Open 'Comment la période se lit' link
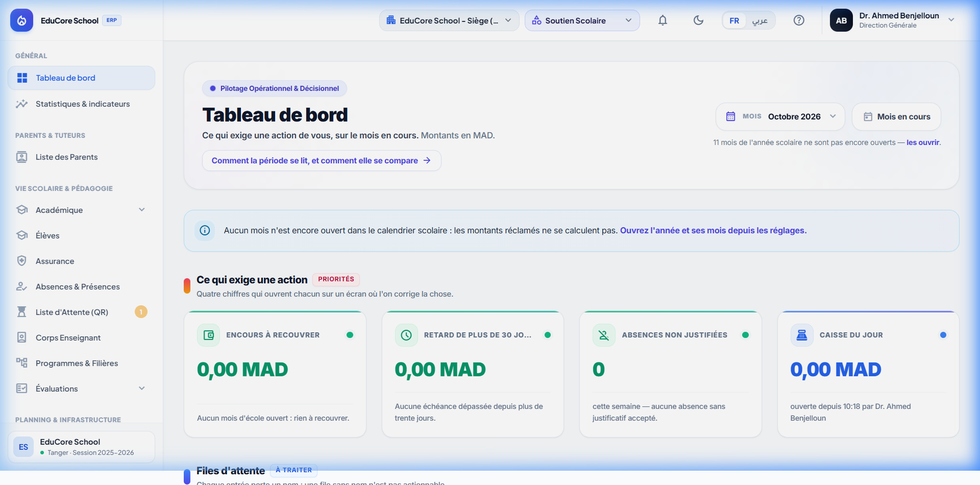980x485 pixels. click(x=322, y=160)
